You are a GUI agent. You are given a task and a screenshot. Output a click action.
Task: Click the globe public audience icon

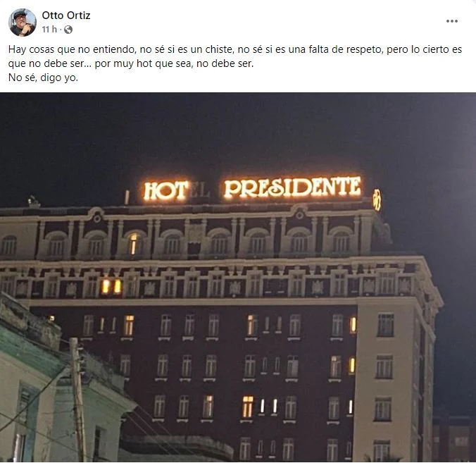(68, 30)
